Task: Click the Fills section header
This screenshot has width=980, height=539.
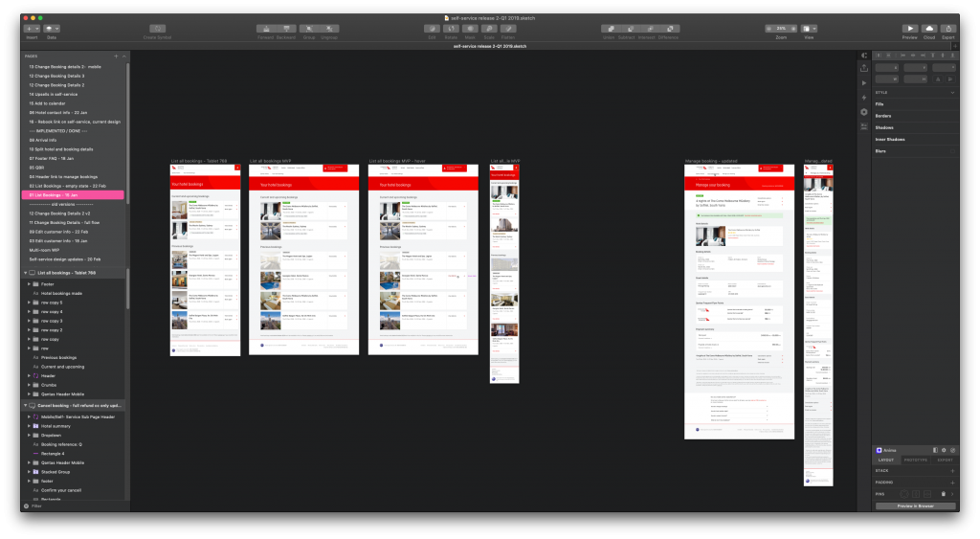Action: pos(880,103)
